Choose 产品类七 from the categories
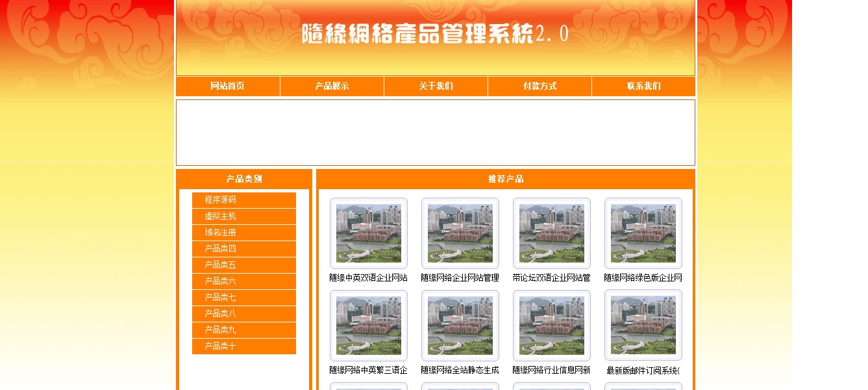Viewport: 868px width, 390px height. (x=244, y=298)
